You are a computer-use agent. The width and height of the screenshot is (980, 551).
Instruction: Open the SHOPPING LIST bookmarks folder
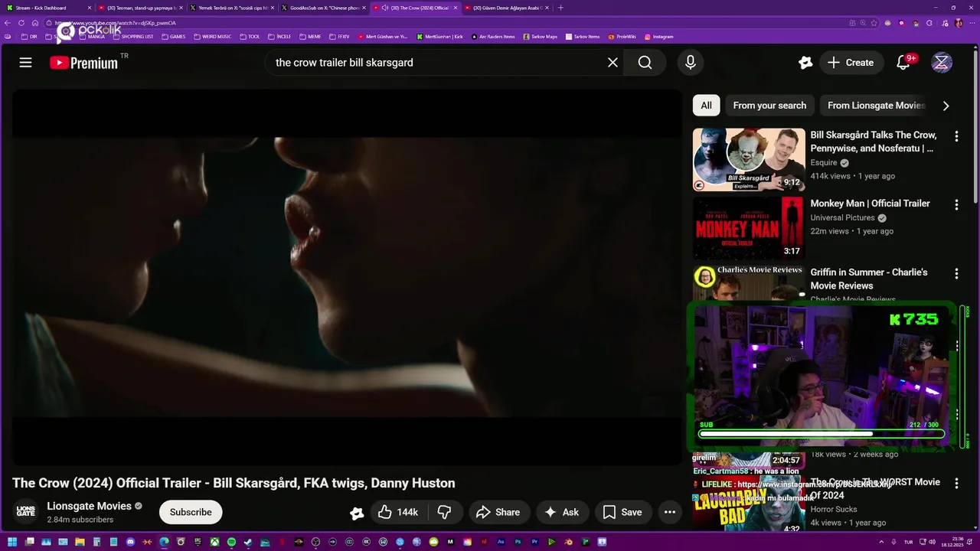(132, 37)
